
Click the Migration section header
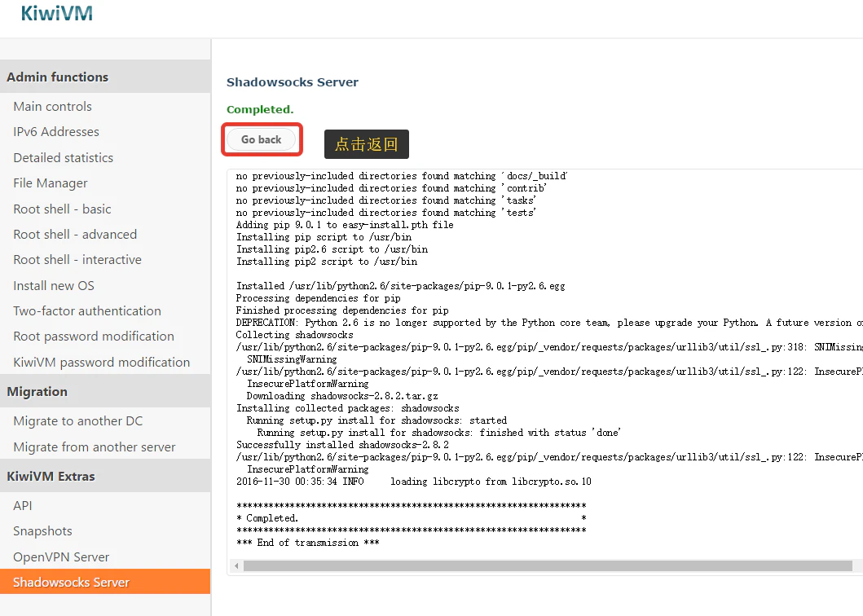(x=105, y=391)
